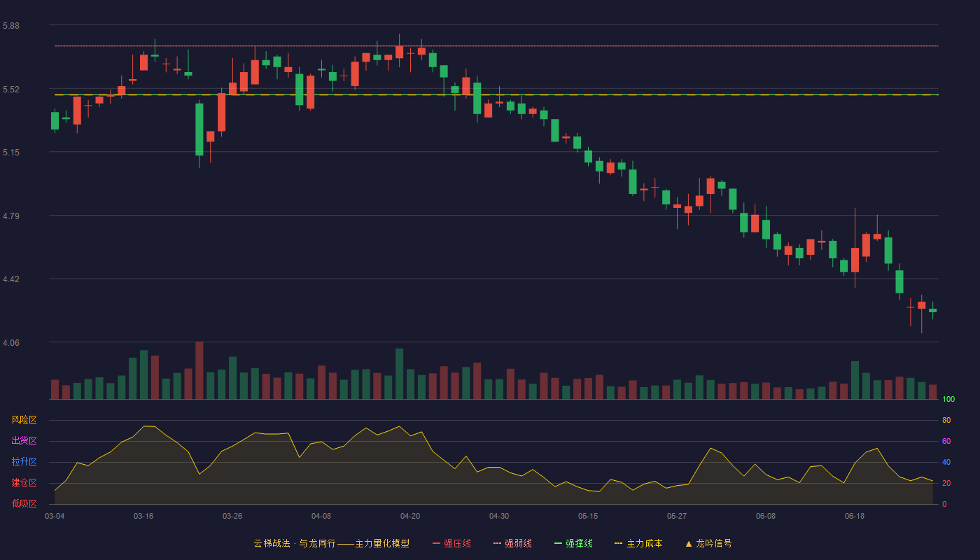Click the 拉升区 zone label
980x560 pixels.
coord(24,462)
